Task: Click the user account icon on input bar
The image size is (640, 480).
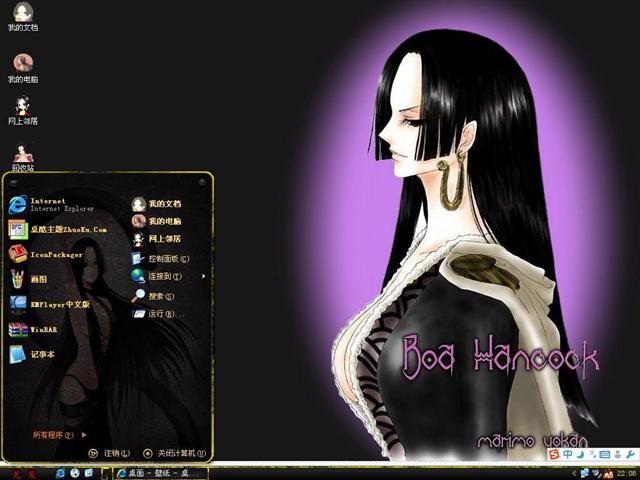Action: click(618, 454)
